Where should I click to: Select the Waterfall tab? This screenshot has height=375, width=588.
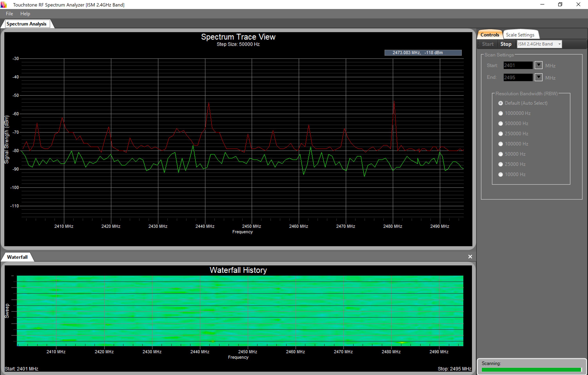(17, 257)
